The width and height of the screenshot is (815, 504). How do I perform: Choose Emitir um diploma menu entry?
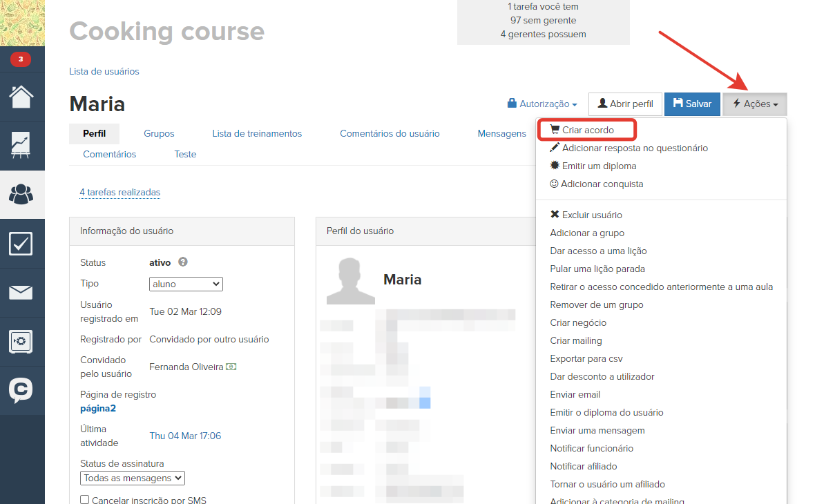(x=598, y=166)
